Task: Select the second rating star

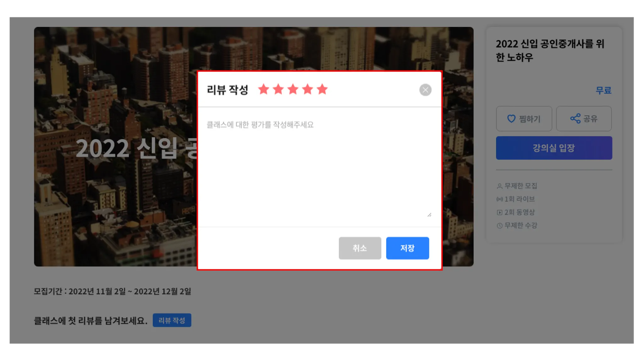Action: coord(278,90)
